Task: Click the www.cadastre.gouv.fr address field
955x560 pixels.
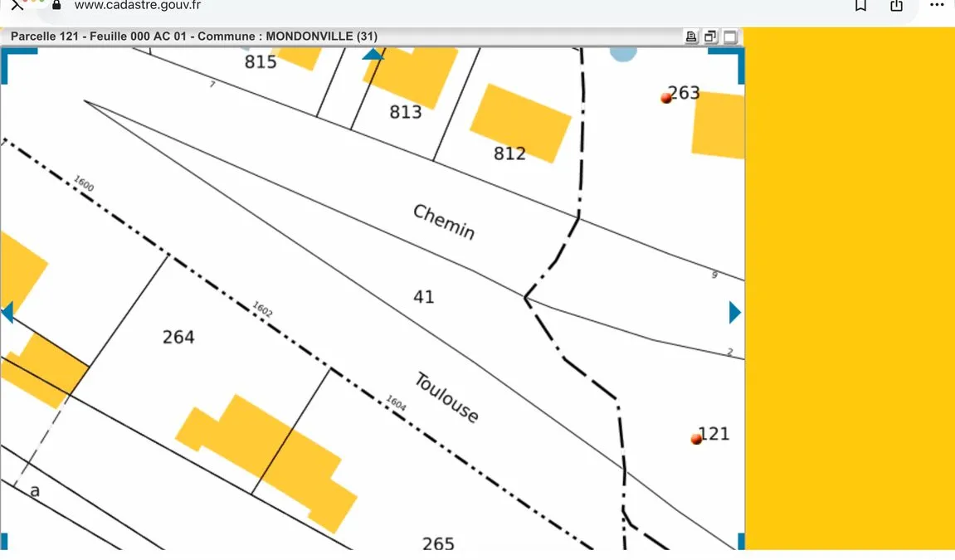Action: tap(138, 6)
